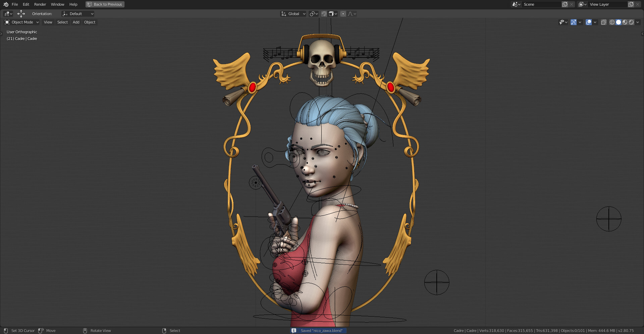The height and width of the screenshot is (334, 644).
Task: Open the viewport Select menu
Action: click(x=62, y=22)
